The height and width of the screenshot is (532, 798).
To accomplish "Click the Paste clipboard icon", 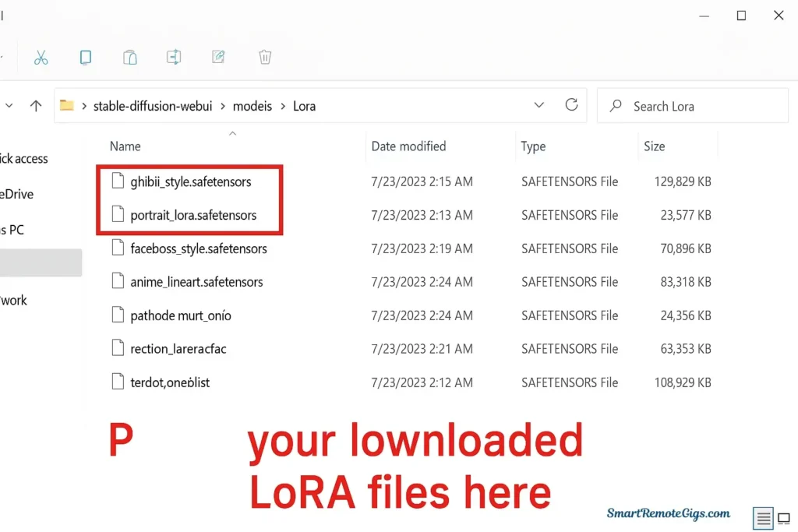I will pos(130,57).
